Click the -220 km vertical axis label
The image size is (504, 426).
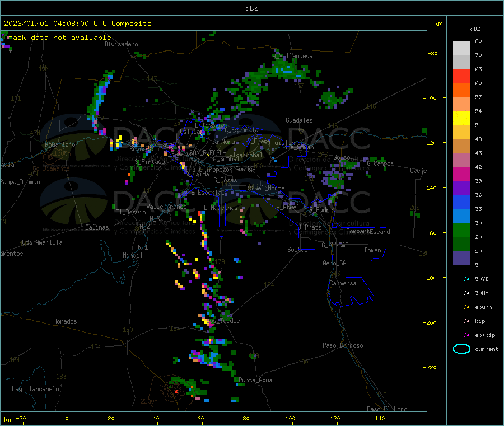click(x=431, y=368)
